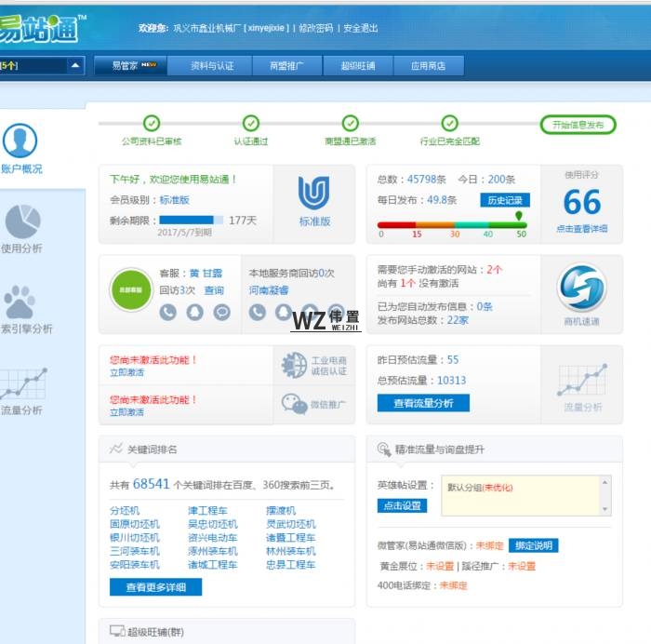Click 安全退出 link in header
651x644 pixels.
(361, 28)
